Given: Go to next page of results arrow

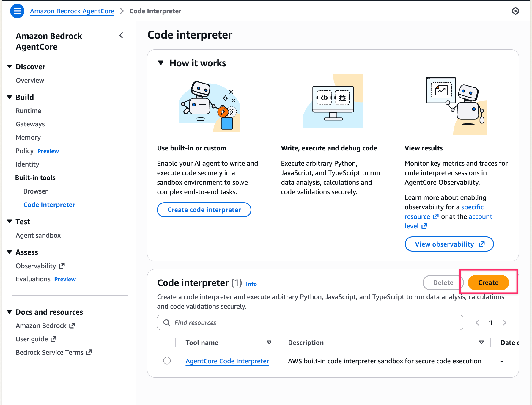Looking at the screenshot, I should (504, 323).
